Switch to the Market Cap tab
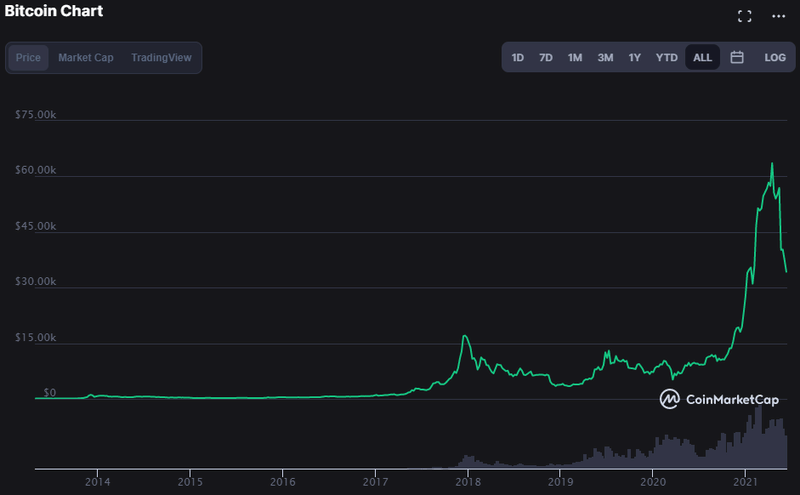The image size is (800, 495). 86,58
